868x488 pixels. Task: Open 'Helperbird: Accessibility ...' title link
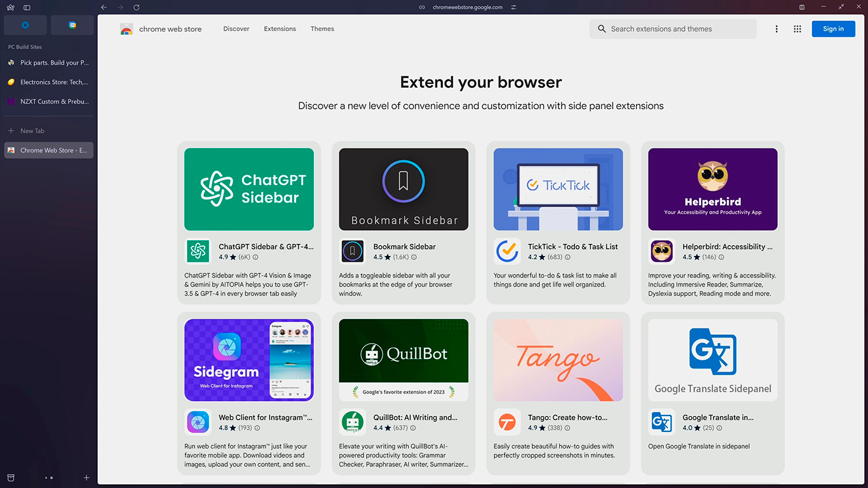point(728,247)
